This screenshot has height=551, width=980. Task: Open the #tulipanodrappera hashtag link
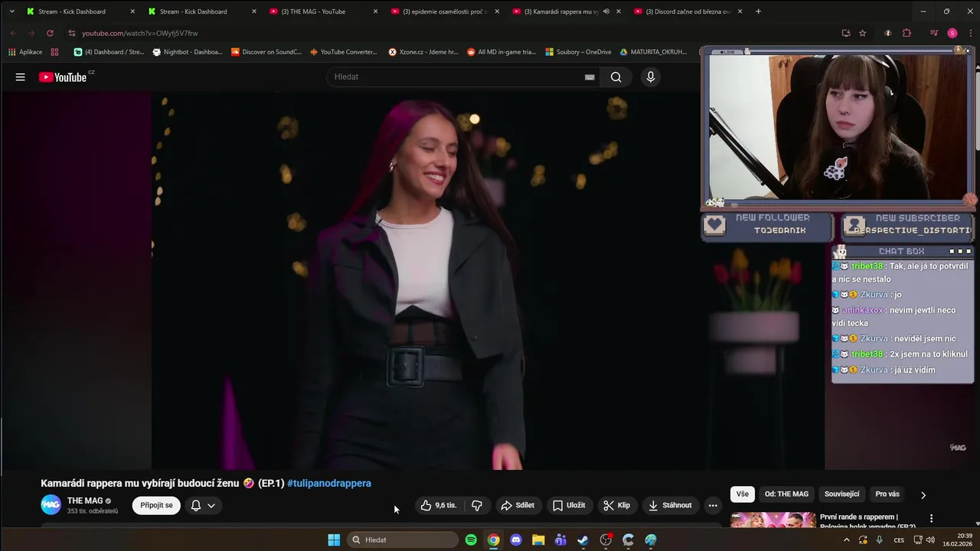pos(329,483)
